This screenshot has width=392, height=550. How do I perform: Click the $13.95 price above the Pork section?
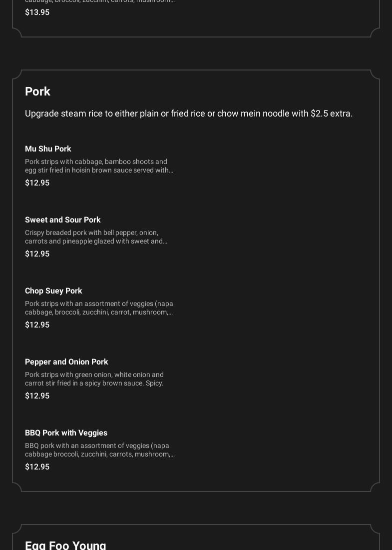pyautogui.click(x=37, y=12)
